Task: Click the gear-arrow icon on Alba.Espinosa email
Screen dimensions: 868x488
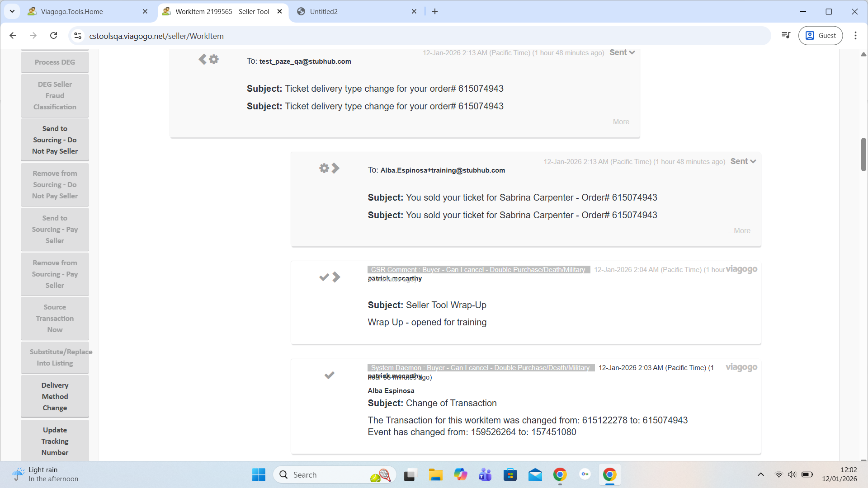Action: [329, 169]
